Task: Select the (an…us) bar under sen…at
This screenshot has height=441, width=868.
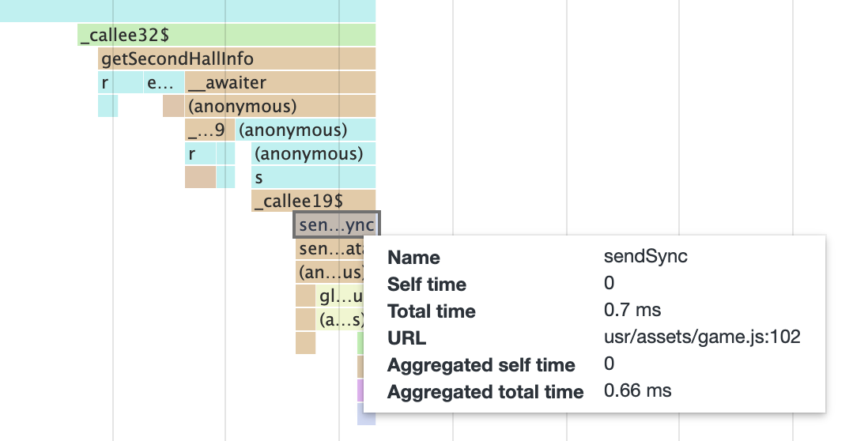Action: tap(330, 272)
